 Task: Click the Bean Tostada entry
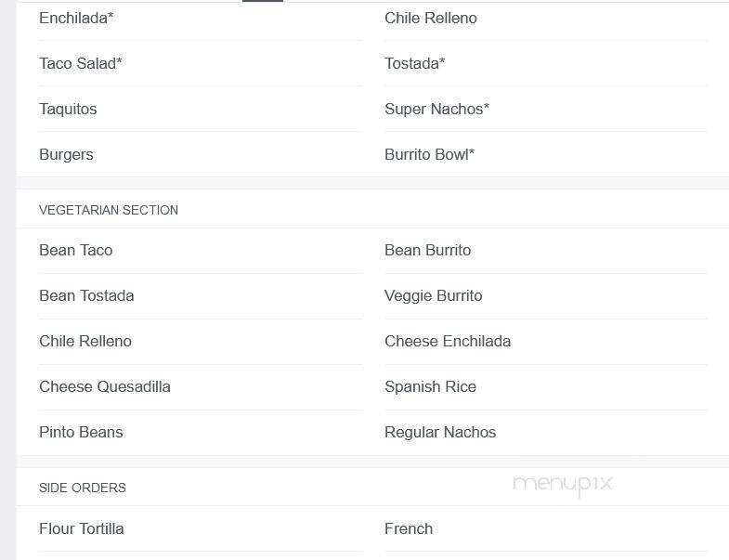[86, 296]
